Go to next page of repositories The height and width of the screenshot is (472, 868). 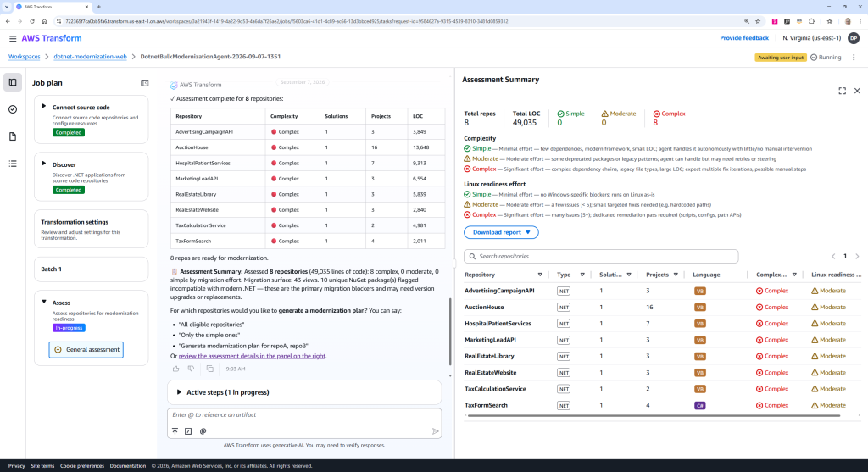tap(857, 256)
